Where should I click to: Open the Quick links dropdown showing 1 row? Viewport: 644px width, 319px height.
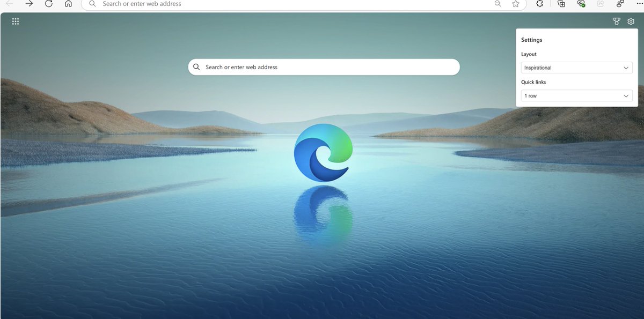tap(577, 95)
